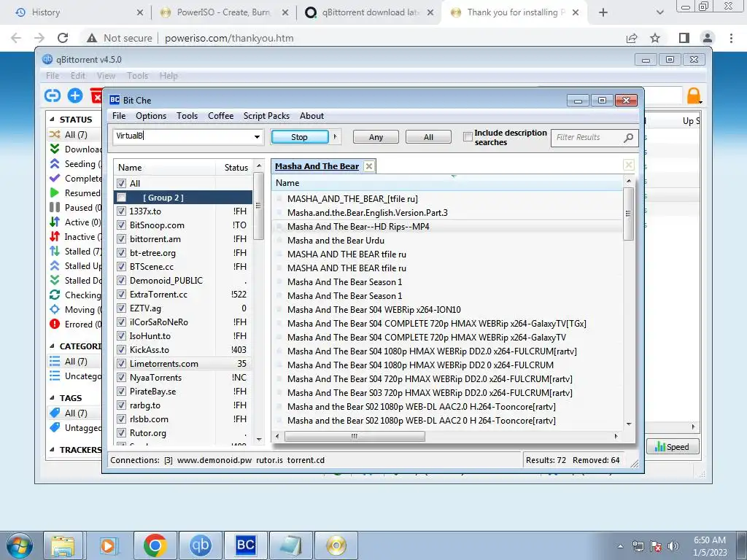
Task: Open Bit Che Tools menu
Action: pos(187,116)
